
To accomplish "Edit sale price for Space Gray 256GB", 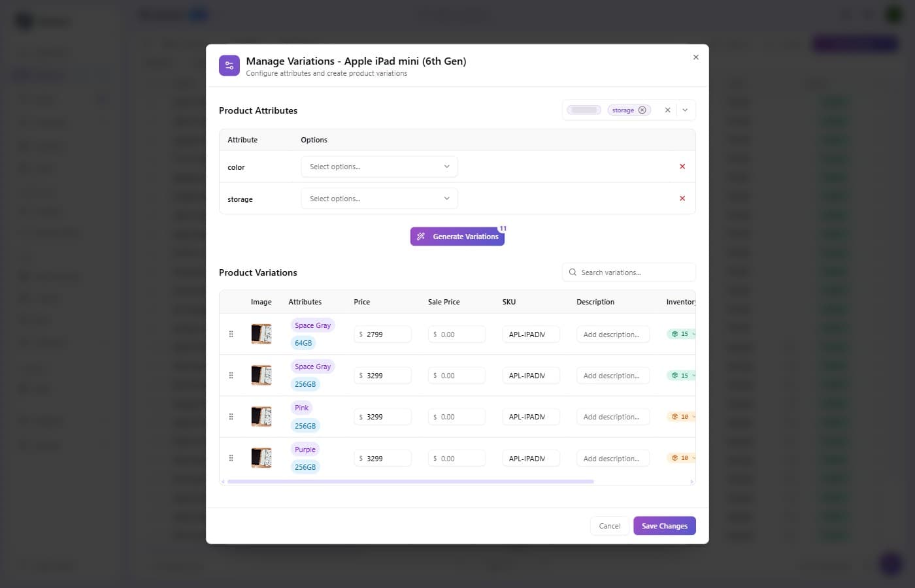I will point(457,376).
